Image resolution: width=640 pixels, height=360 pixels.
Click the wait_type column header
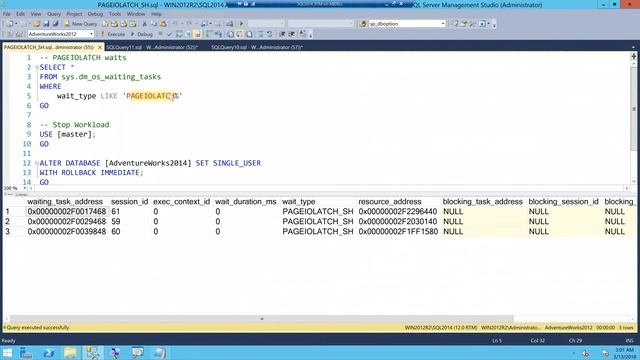(299, 202)
